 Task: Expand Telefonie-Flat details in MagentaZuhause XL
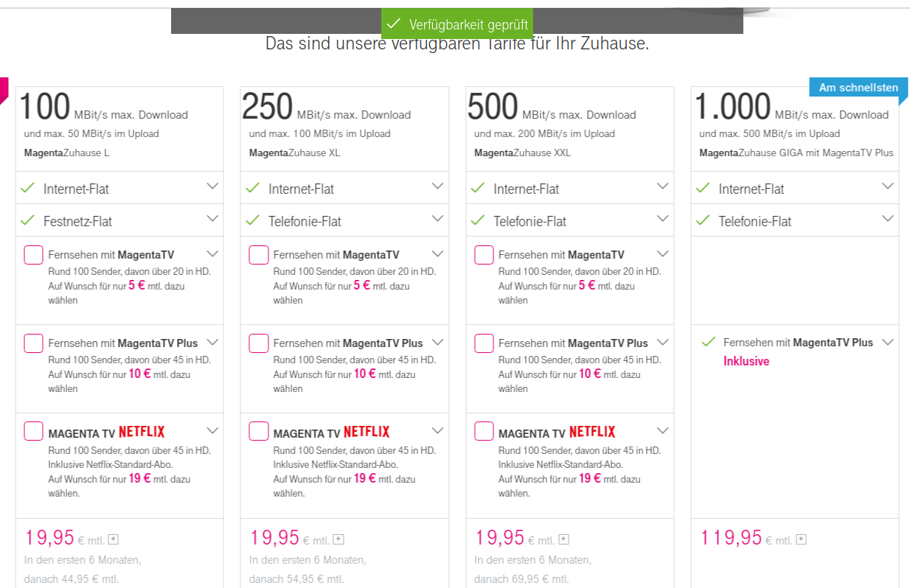(x=438, y=219)
